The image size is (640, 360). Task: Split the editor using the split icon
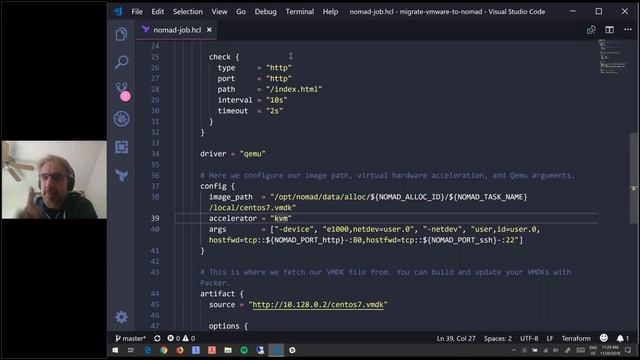tap(609, 30)
